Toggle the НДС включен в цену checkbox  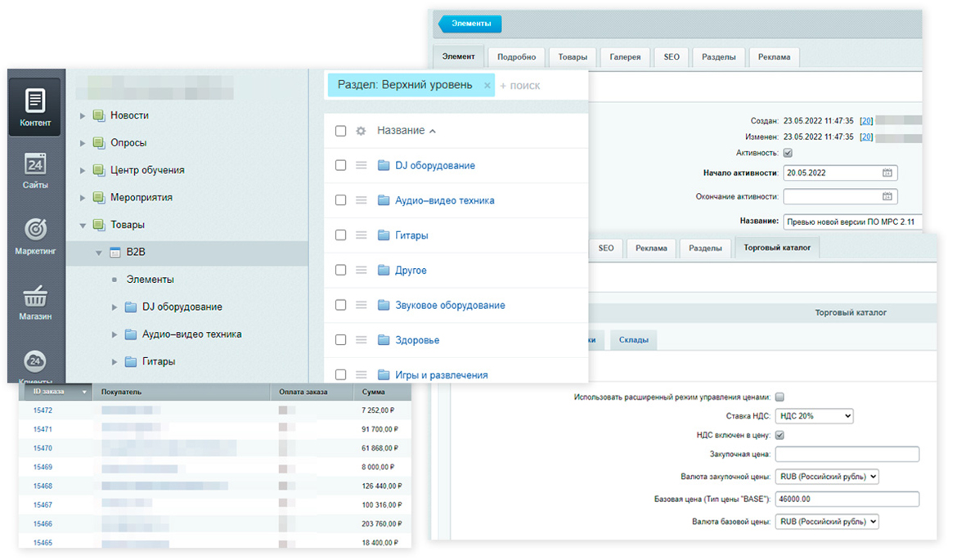(x=780, y=435)
